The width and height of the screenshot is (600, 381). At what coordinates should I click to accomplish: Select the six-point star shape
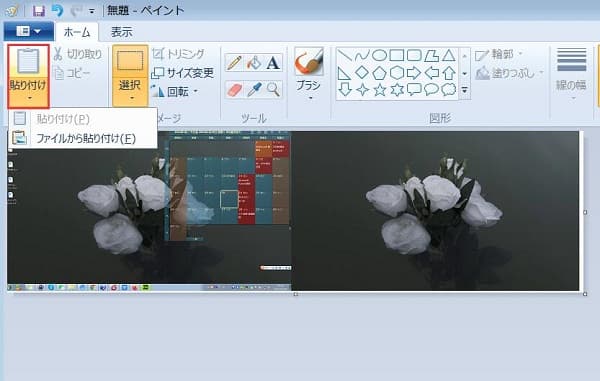tap(397, 90)
